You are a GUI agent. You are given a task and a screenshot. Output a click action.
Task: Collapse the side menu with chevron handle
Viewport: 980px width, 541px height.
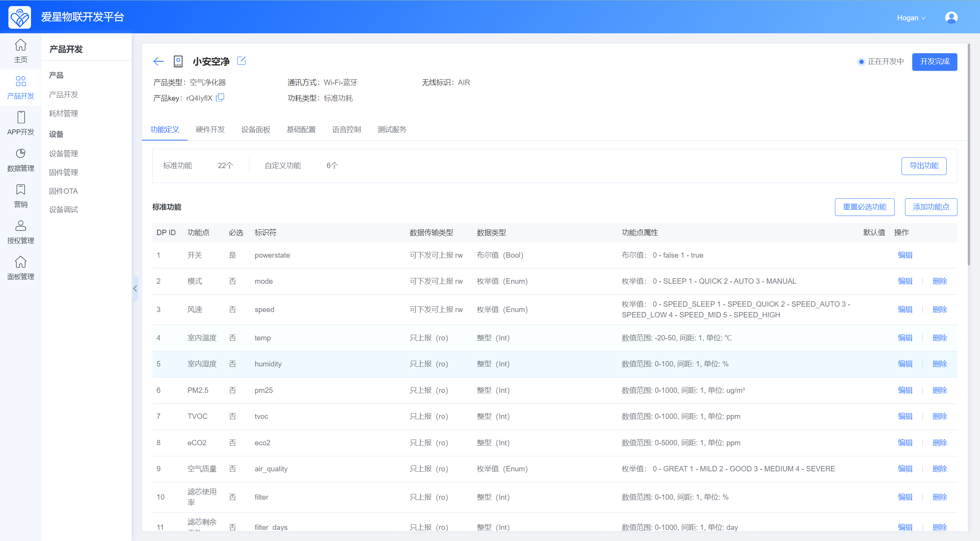click(135, 289)
